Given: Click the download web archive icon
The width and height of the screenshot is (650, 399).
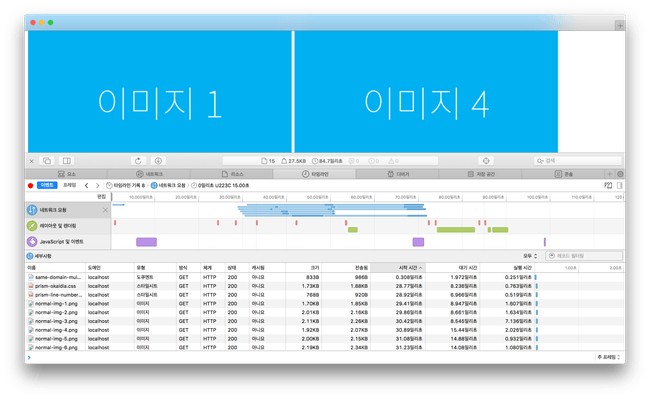Looking at the screenshot, I should click(x=158, y=161).
